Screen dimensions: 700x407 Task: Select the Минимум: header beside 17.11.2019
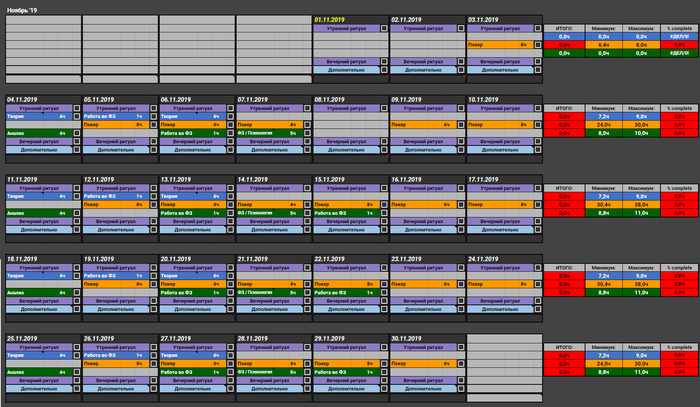(604, 188)
